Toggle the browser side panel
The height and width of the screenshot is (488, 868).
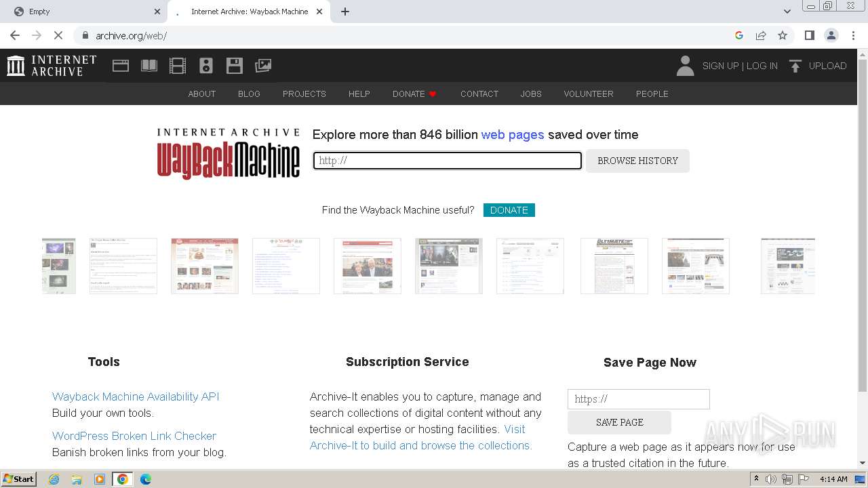809,35
